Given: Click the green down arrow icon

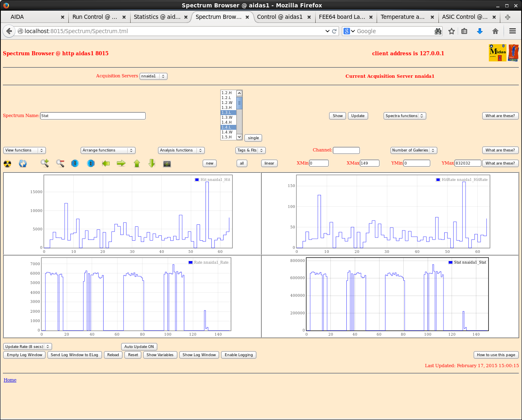Looking at the screenshot, I should point(152,163).
